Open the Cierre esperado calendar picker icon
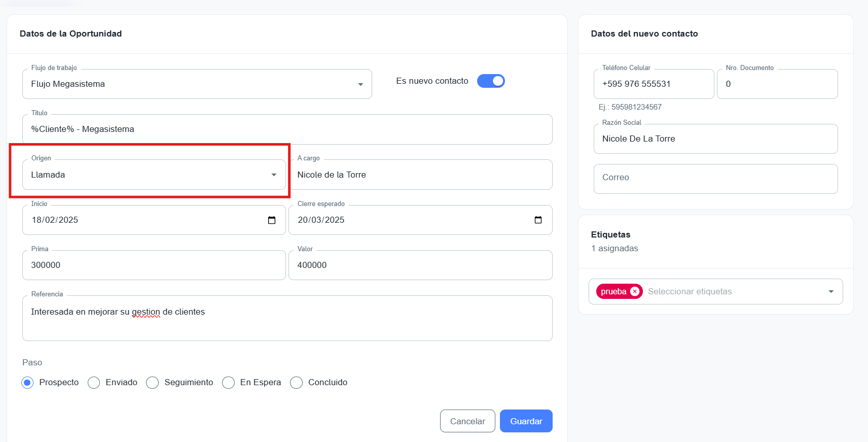The width and height of the screenshot is (868, 442). 538,220
